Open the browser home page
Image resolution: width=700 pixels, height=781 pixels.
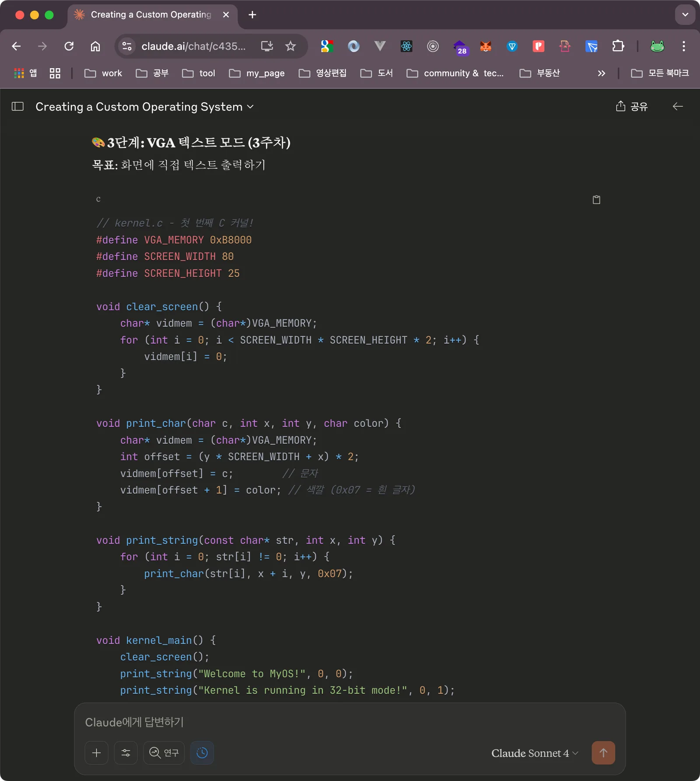point(95,46)
